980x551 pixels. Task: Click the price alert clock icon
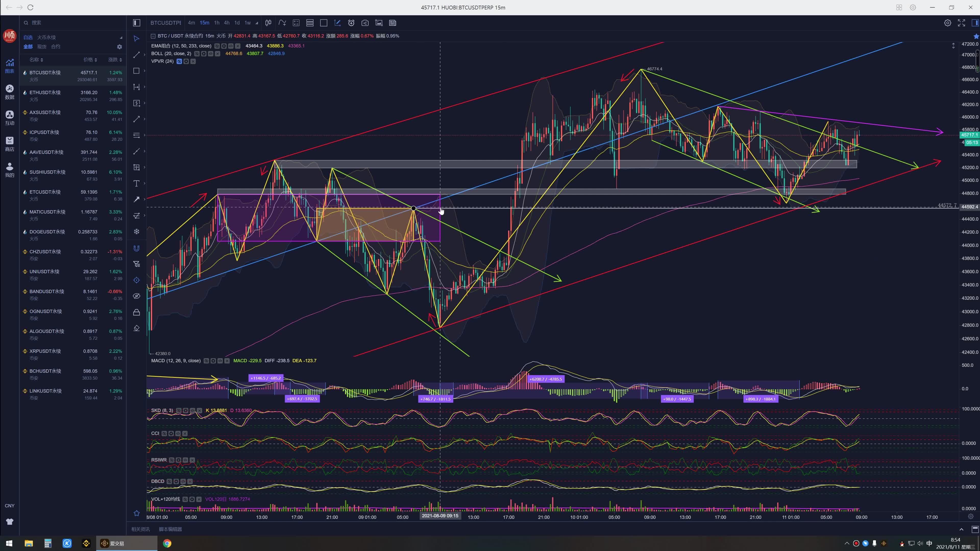351,23
